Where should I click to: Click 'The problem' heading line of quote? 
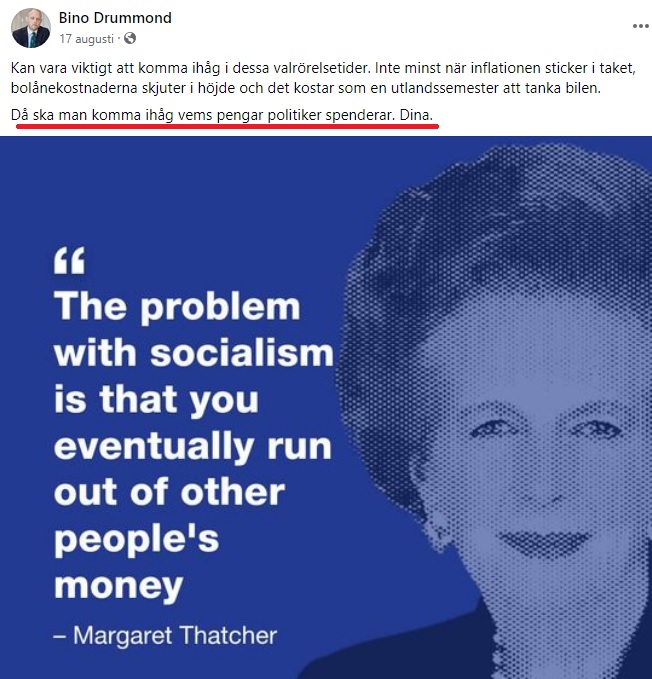[x=177, y=307]
